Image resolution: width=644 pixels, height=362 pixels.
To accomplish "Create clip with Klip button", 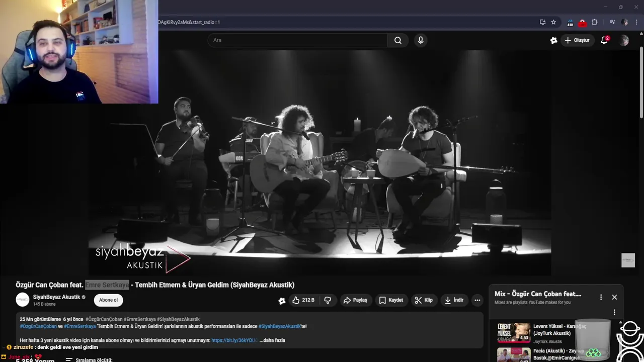I will tap(424, 300).
